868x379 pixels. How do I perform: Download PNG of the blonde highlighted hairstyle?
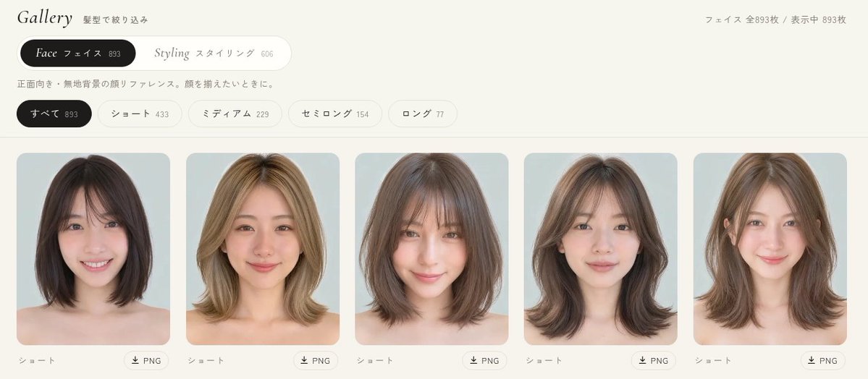tap(316, 361)
